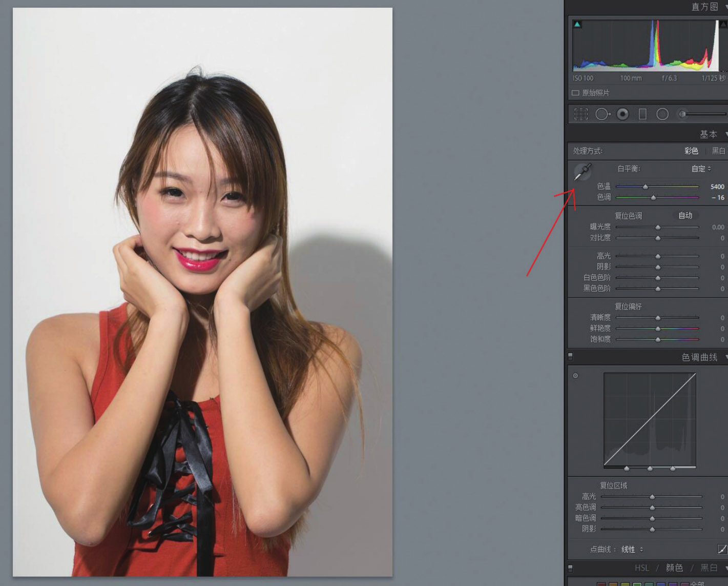The height and width of the screenshot is (586, 728).
Task: Choose the red eye correction tool
Action: (622, 114)
